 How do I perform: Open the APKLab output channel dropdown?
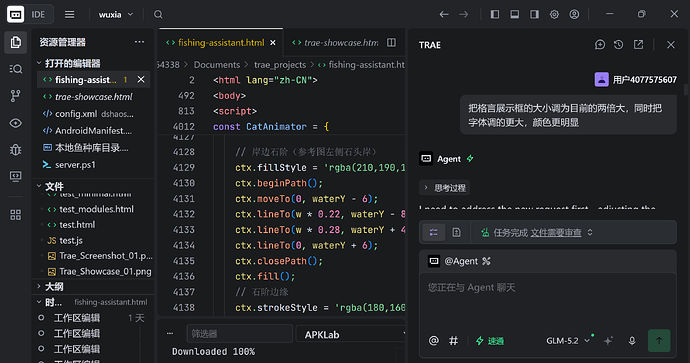352,334
